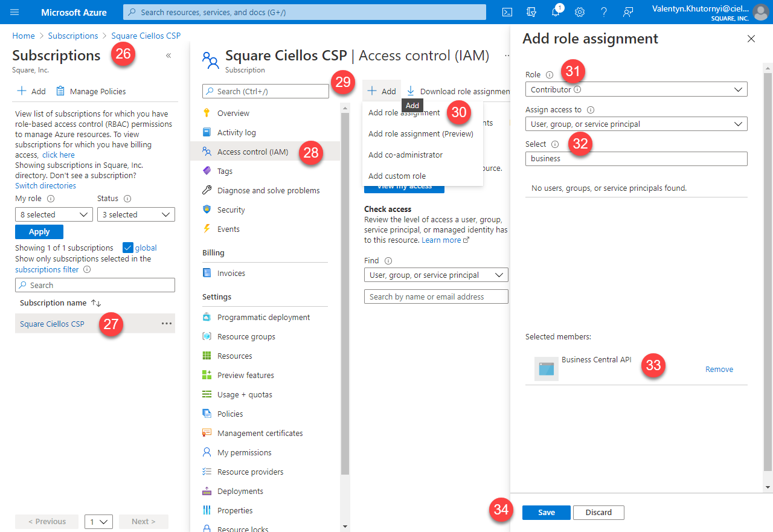773x532 pixels.
Task: Toggle the global subscriptions filter checkbox
Action: point(127,248)
